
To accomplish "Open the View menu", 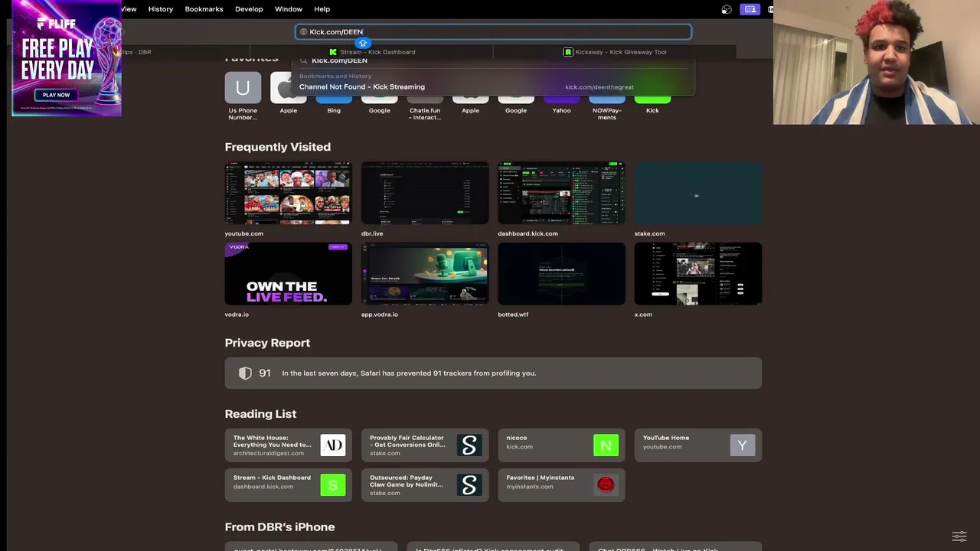I will (x=129, y=9).
